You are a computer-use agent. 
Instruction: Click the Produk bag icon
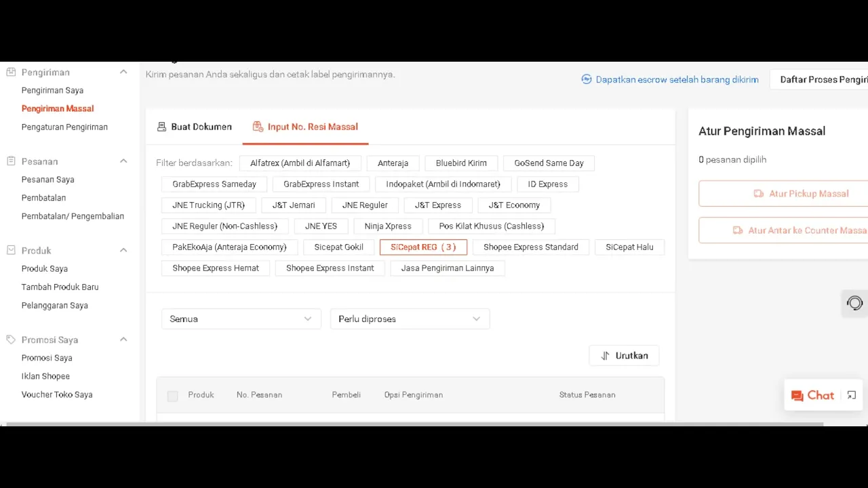tap(11, 250)
